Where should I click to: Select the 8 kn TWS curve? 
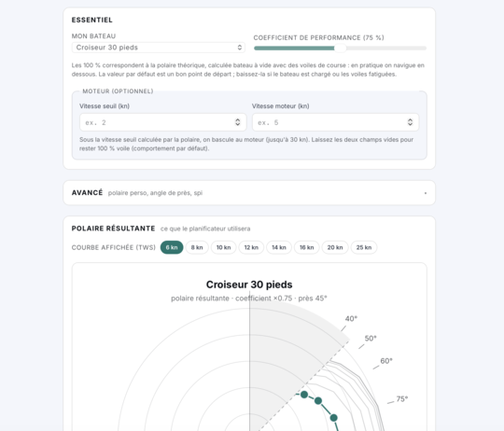(197, 247)
